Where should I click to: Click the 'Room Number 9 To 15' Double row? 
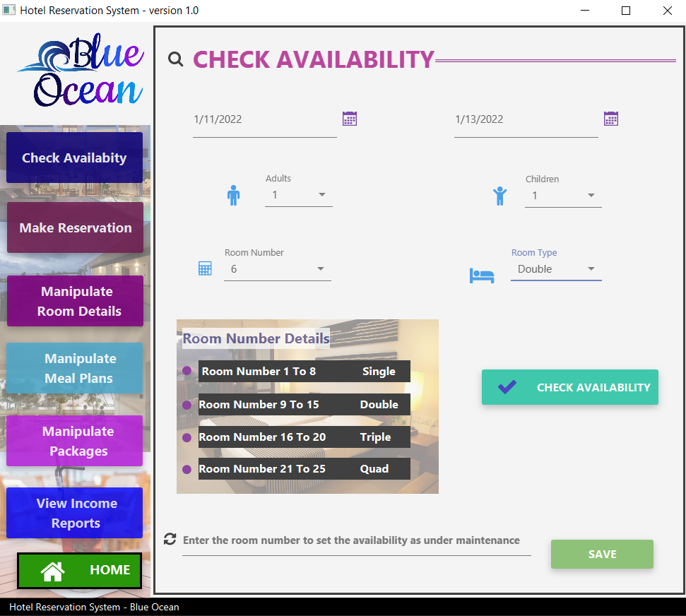[x=304, y=404]
